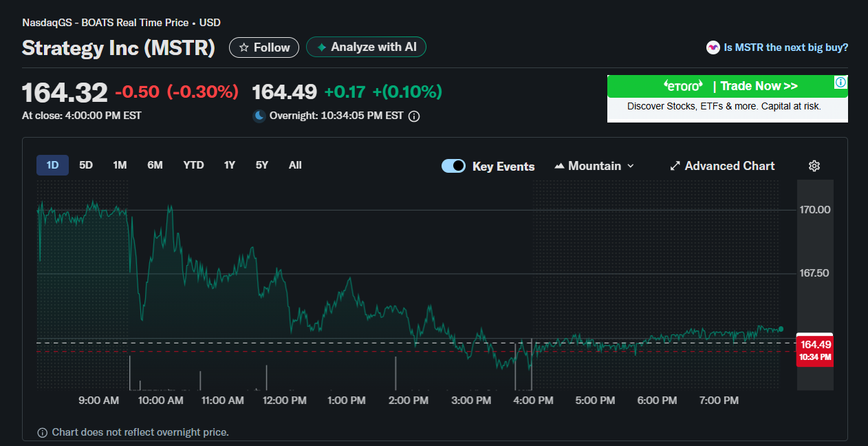This screenshot has height=446, width=868.
Task: Click the eToro Trade Now banner
Action: [728, 98]
